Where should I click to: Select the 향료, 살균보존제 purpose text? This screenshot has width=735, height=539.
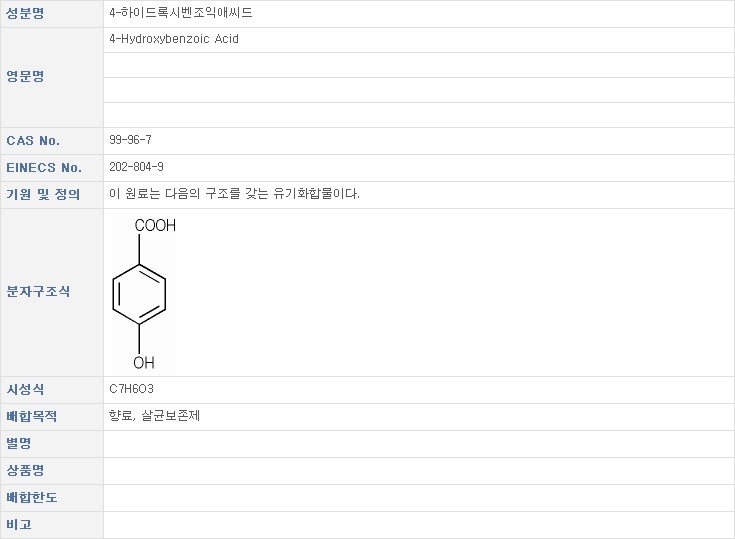154,416
